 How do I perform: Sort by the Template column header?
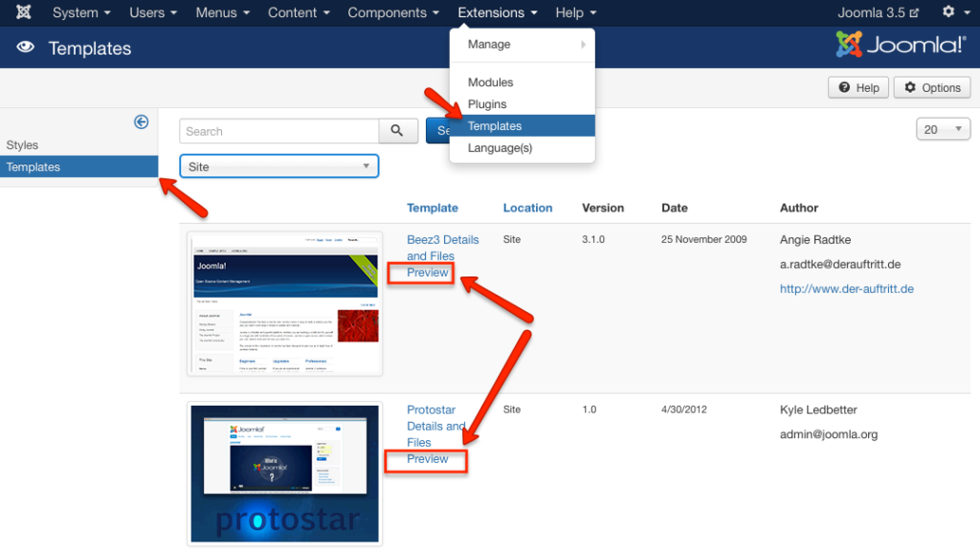[x=433, y=208]
